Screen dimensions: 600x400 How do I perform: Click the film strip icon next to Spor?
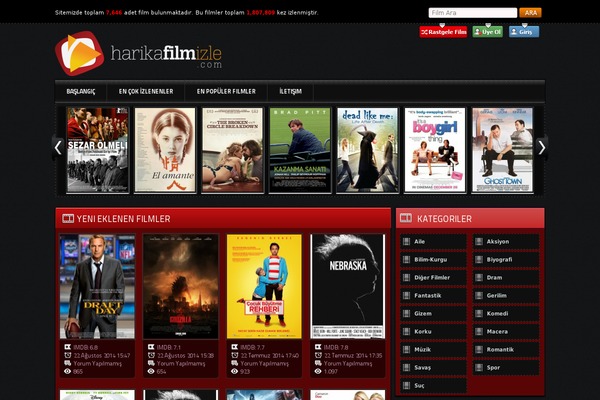(x=479, y=367)
